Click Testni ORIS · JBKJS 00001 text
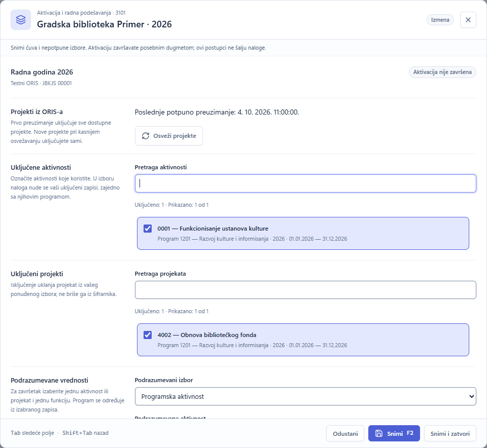The height and width of the screenshot is (448, 487). pos(41,83)
